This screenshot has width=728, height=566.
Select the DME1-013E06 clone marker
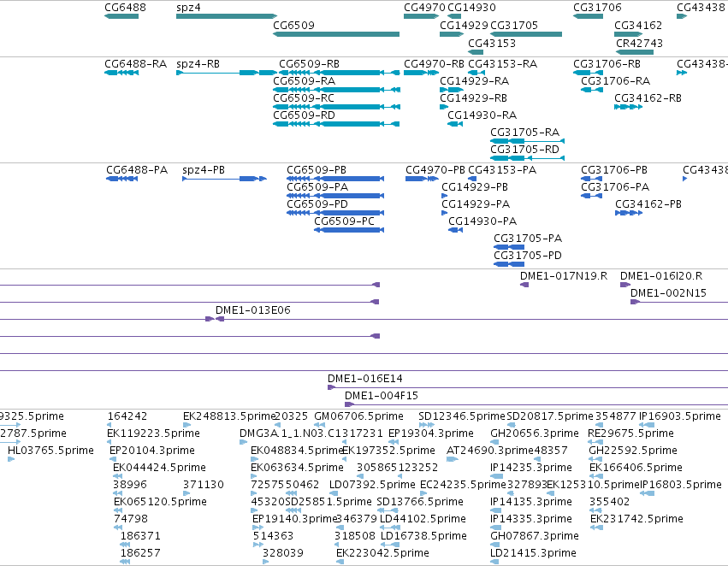[x=221, y=319]
